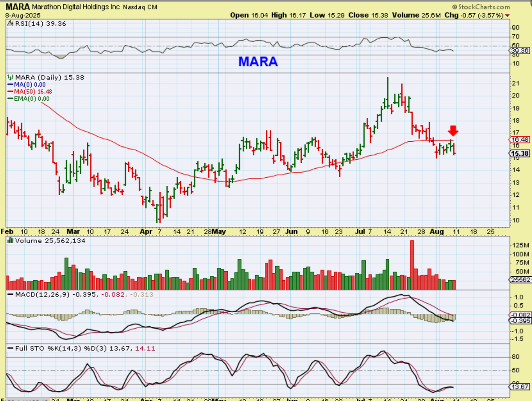Click the copyright symbol before StockCharts.com
The width and height of the screenshot is (532, 401).
tap(455, 7)
